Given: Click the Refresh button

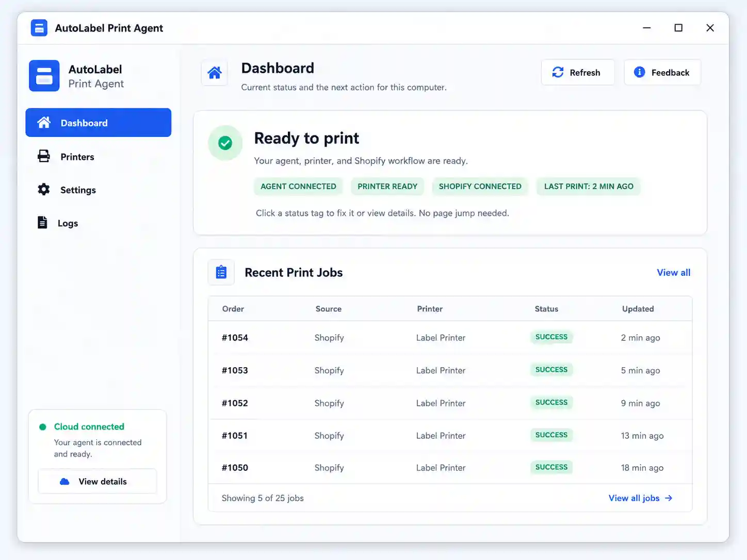Looking at the screenshot, I should coord(578,72).
